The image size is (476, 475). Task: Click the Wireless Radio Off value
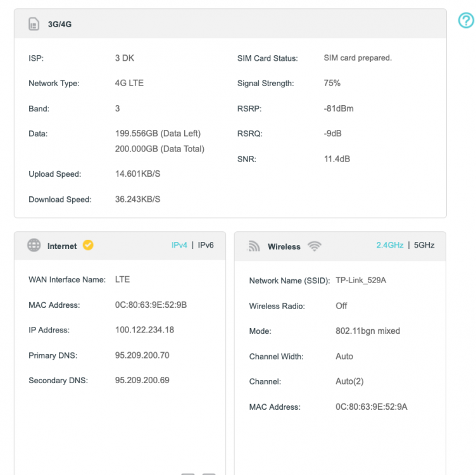(x=341, y=305)
